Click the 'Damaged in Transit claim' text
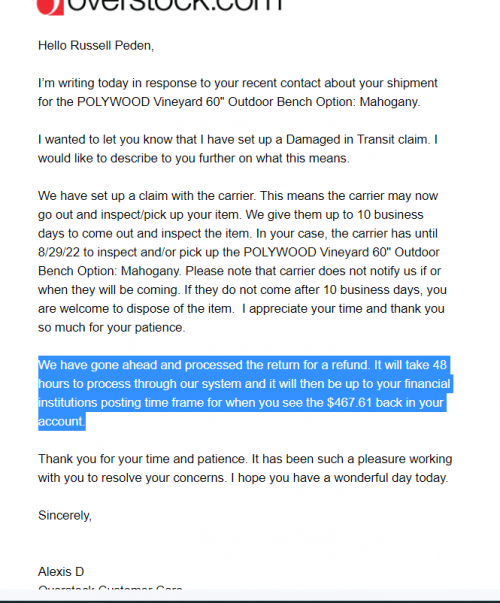 [357, 140]
